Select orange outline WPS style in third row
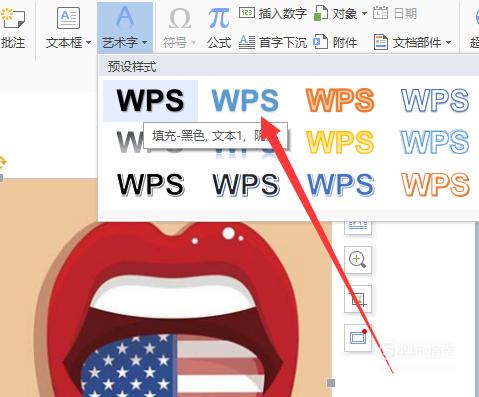Viewport: 479px width, 397px height. coord(435,184)
